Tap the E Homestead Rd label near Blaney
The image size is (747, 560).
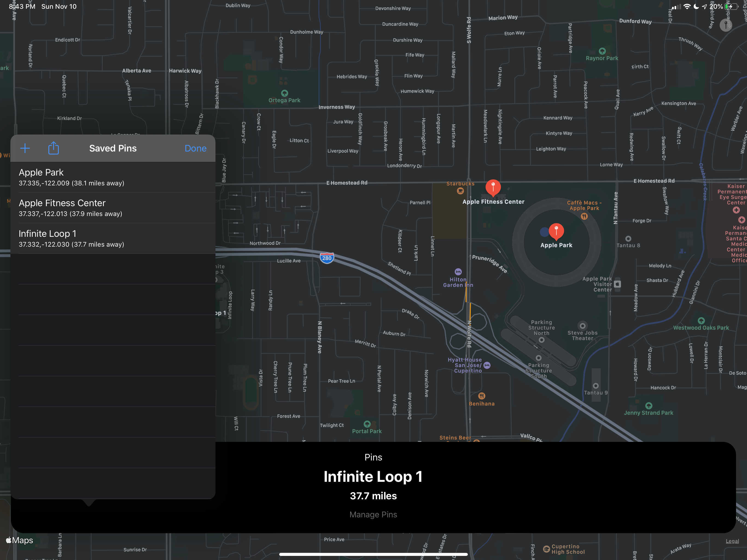tap(347, 183)
